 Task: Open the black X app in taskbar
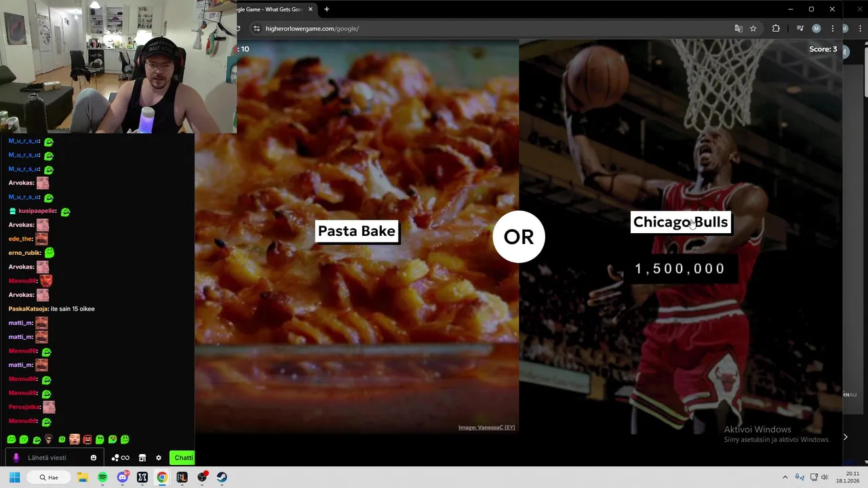coord(142,477)
